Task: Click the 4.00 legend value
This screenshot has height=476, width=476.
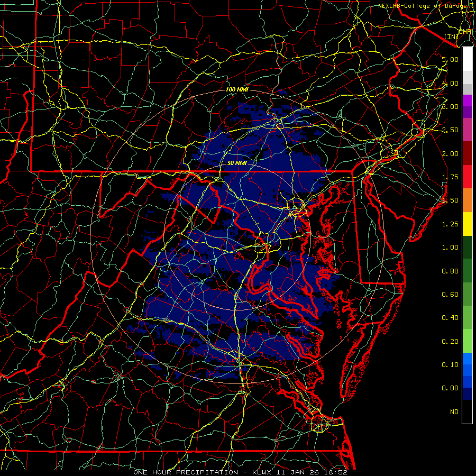Action: 450,83
